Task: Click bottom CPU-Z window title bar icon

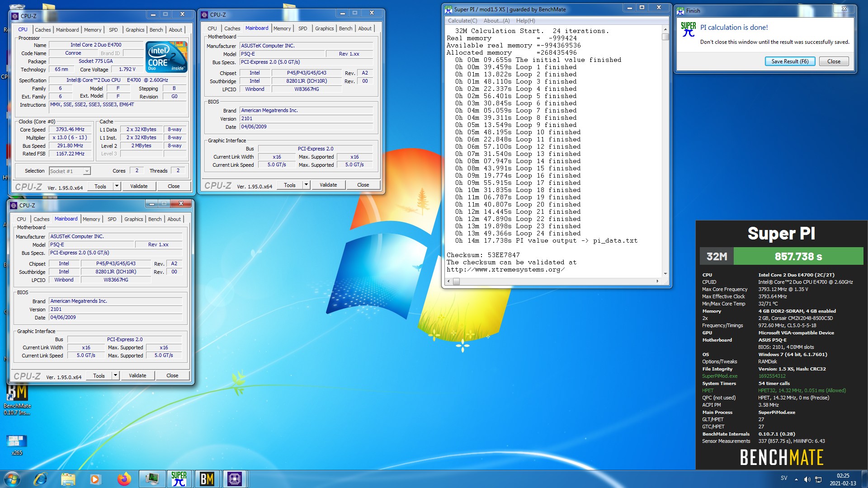Action: (x=14, y=205)
